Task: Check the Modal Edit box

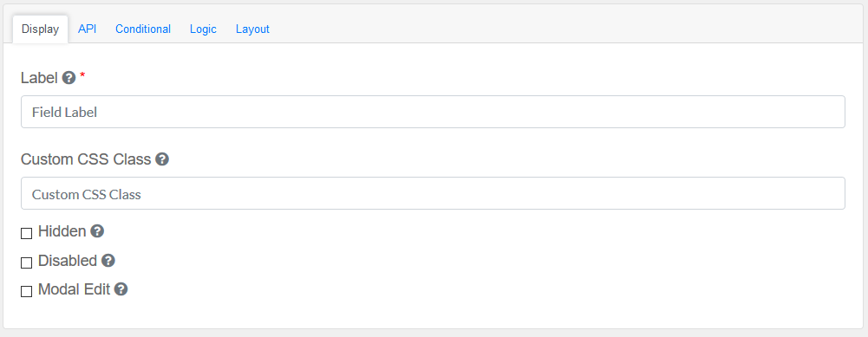Action: click(26, 292)
